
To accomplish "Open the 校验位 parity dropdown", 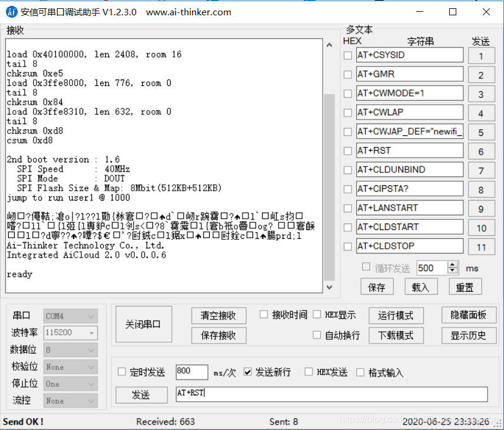I will [71, 366].
